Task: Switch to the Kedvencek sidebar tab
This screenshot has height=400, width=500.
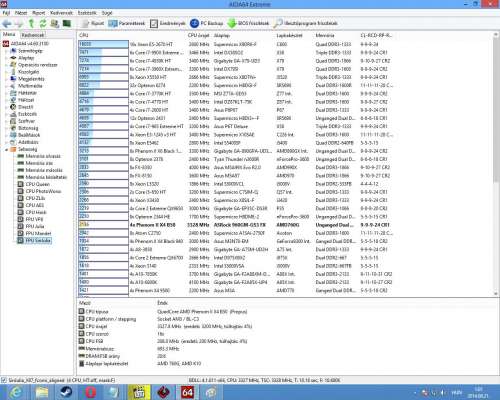Action: tap(33, 35)
